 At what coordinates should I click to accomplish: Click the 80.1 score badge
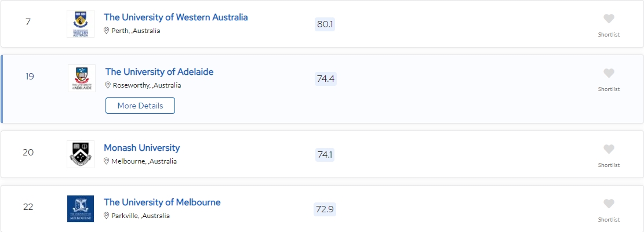(325, 24)
